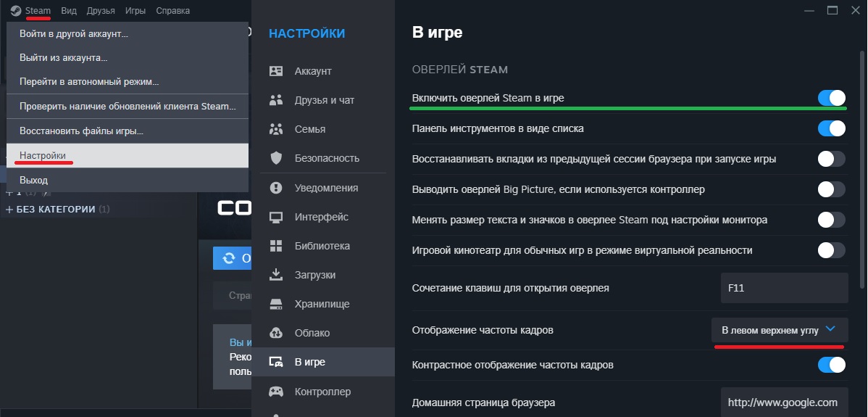Click the Steam logo icon in menu bar

point(15,11)
